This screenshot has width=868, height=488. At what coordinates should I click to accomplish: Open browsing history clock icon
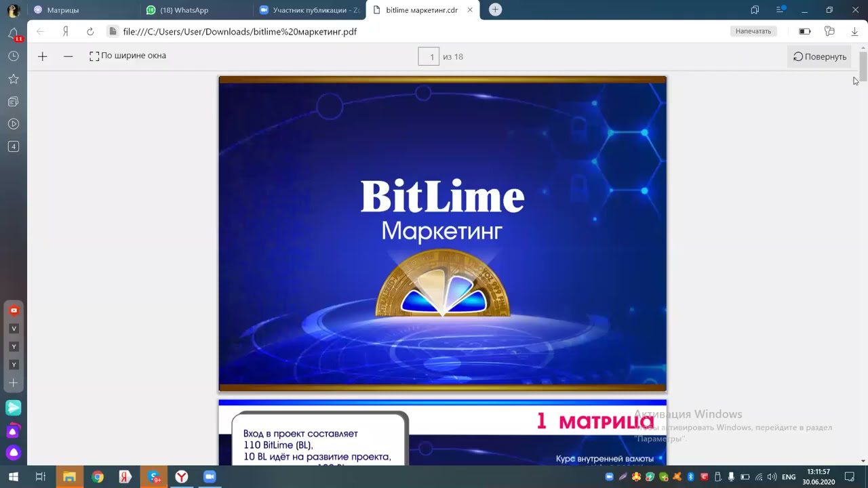coord(13,56)
